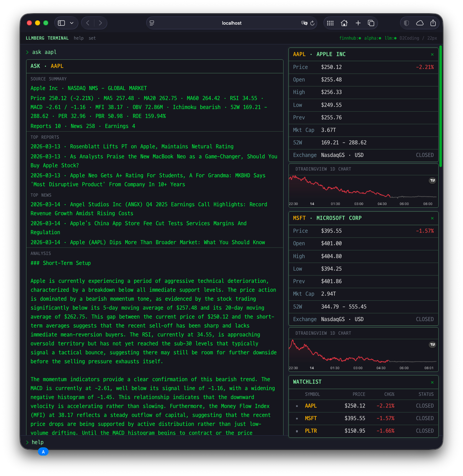Image resolution: width=463 pixels, height=476 pixels.
Task: Go to the browser home page
Action: pos(344,23)
